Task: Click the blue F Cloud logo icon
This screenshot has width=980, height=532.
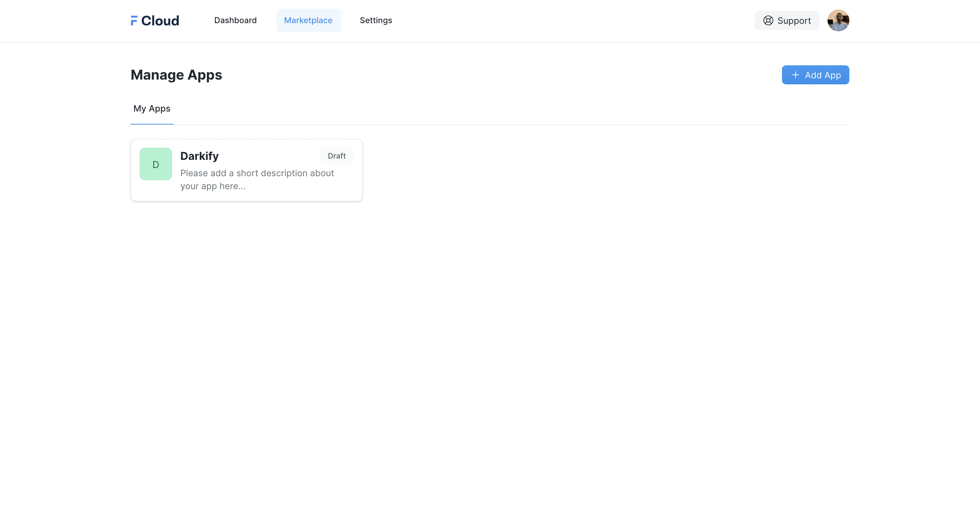Action: tap(134, 20)
